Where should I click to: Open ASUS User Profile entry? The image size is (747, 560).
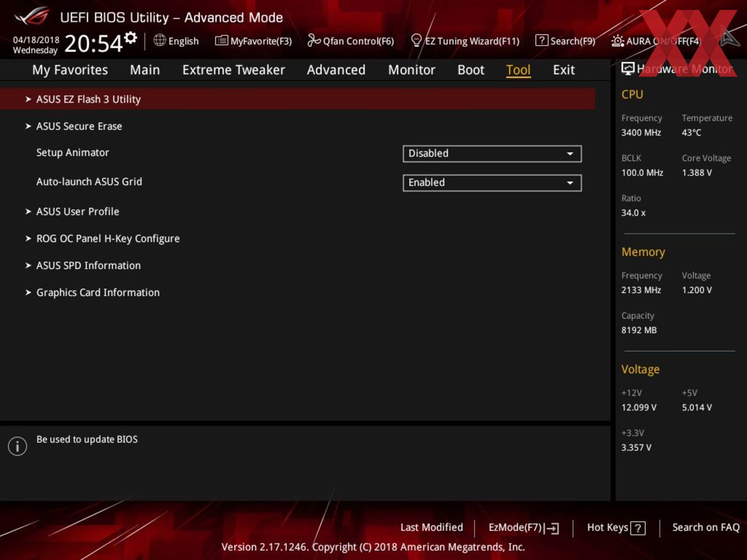[x=77, y=211]
